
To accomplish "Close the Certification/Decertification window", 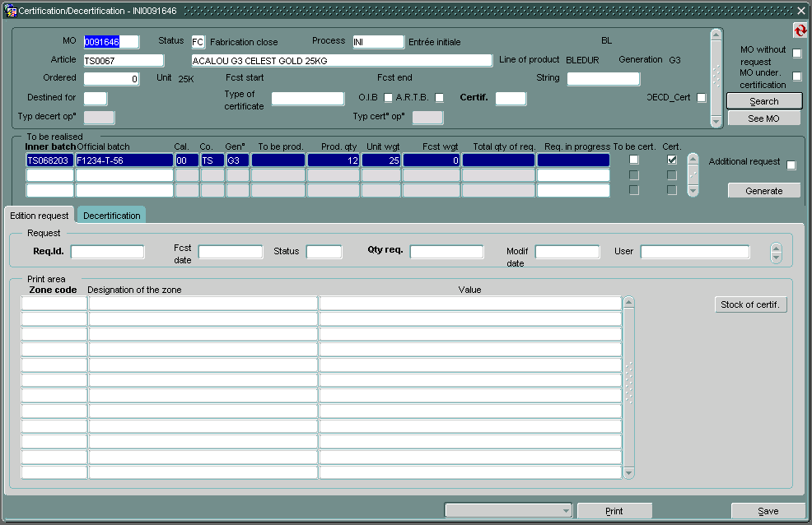I will coord(801,11).
